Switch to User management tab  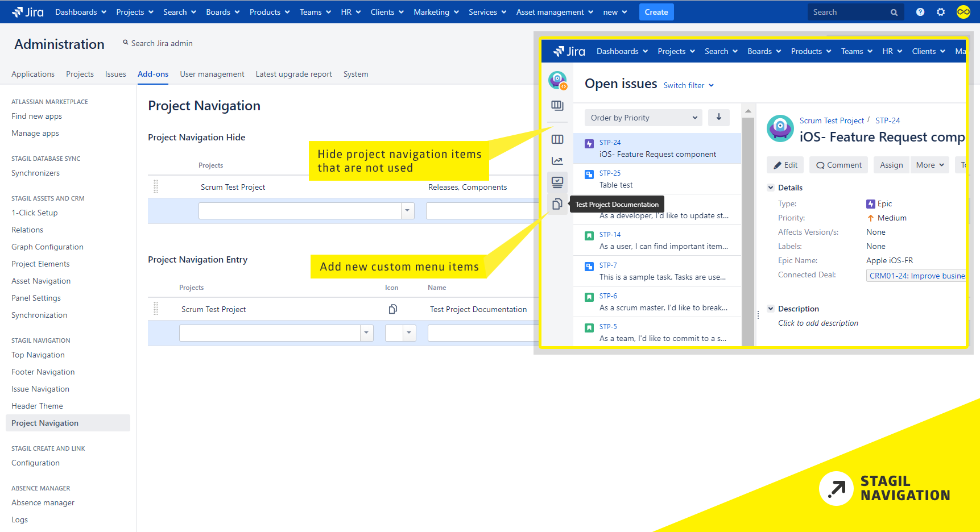click(212, 74)
